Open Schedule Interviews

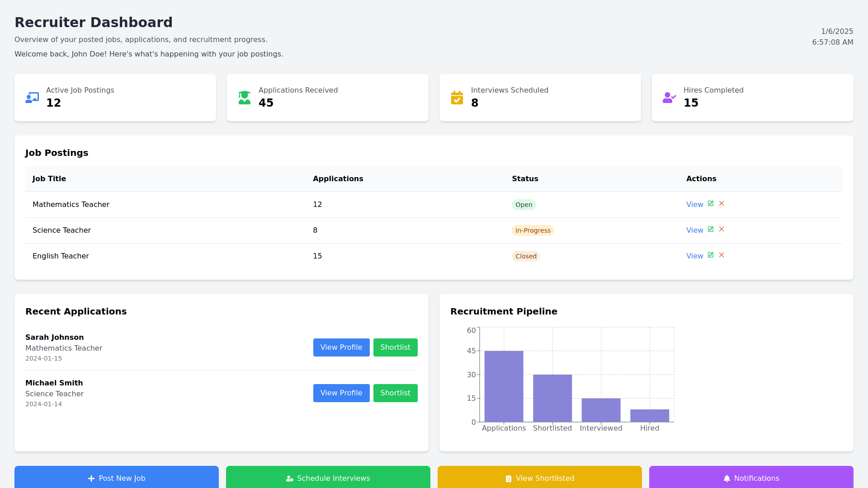tap(328, 478)
